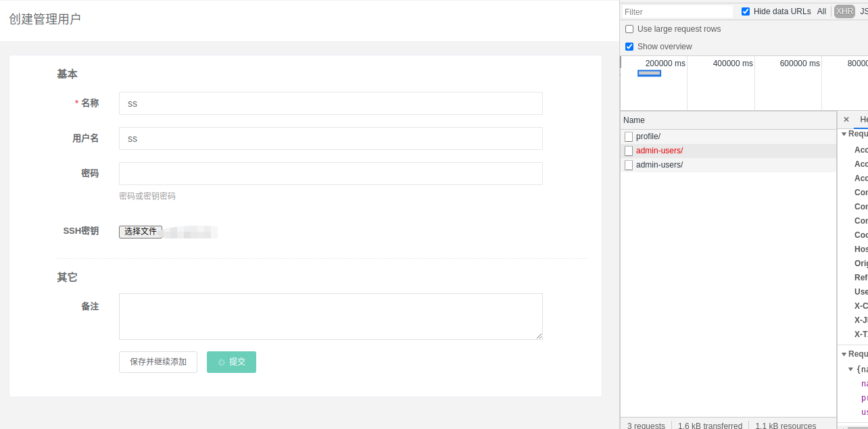The width and height of the screenshot is (868, 429).
Task: Click the blue bar in the network overview timeline
Action: point(650,72)
